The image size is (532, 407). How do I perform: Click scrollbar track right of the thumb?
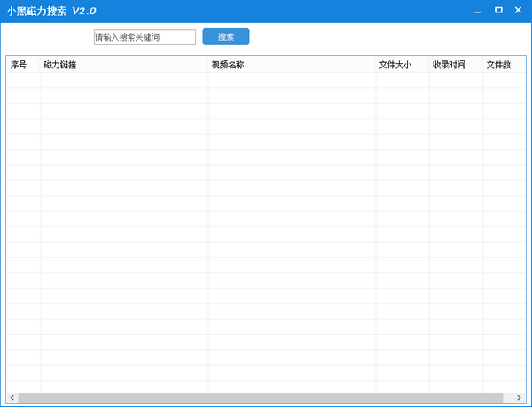click(x=508, y=397)
